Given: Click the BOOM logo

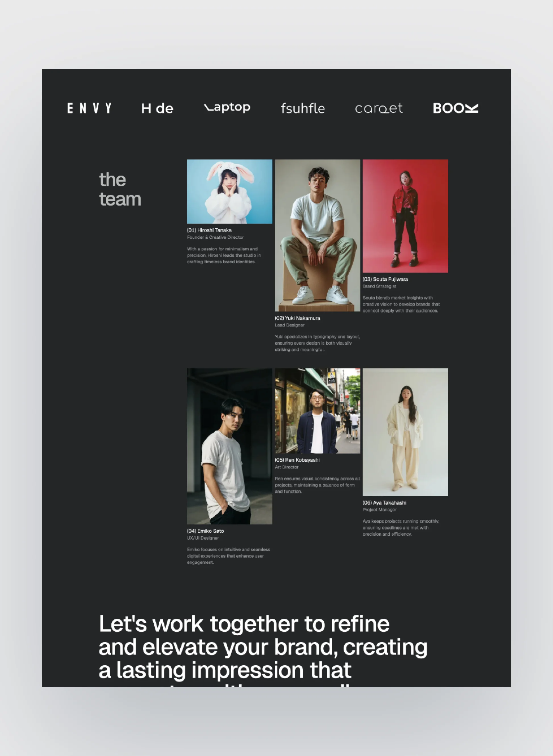Looking at the screenshot, I should 456,108.
